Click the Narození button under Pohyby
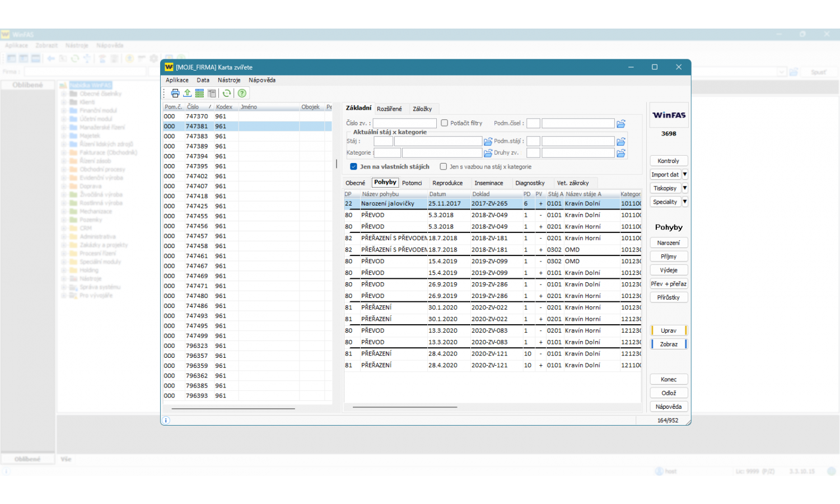The image size is (840, 504). click(668, 243)
